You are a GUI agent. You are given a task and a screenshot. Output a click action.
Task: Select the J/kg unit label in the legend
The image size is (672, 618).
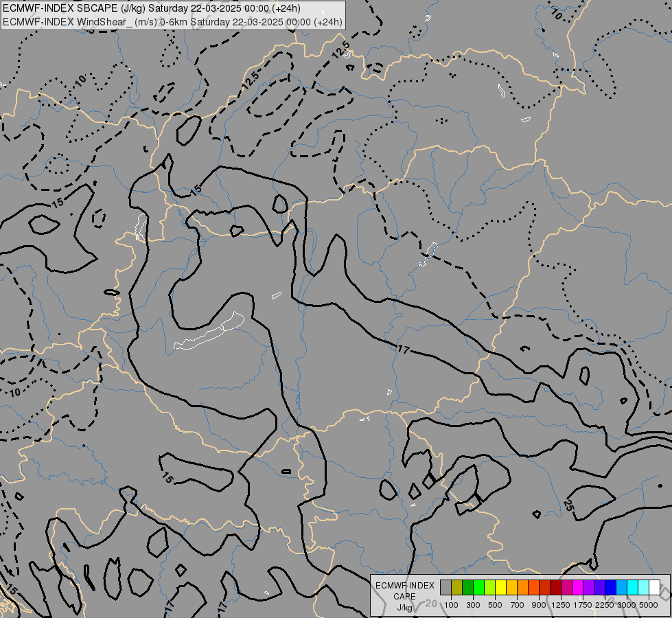[x=404, y=608]
